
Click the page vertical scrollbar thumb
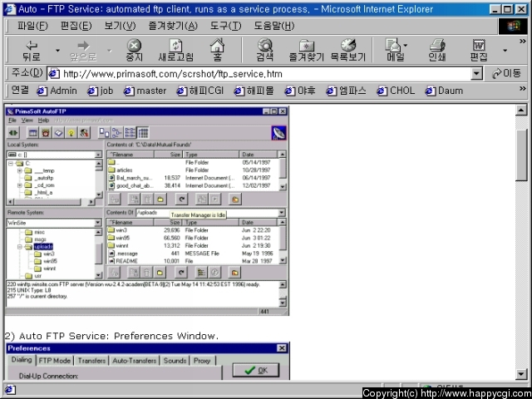521,155
